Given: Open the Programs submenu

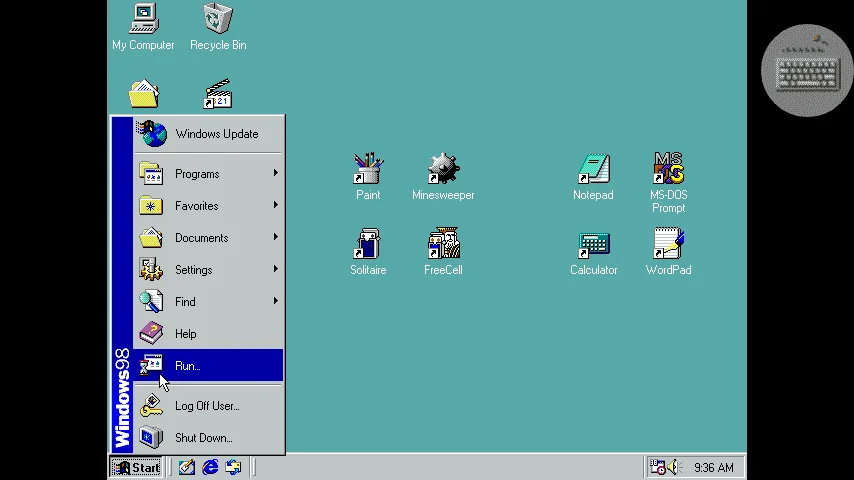Looking at the screenshot, I should point(208,174).
